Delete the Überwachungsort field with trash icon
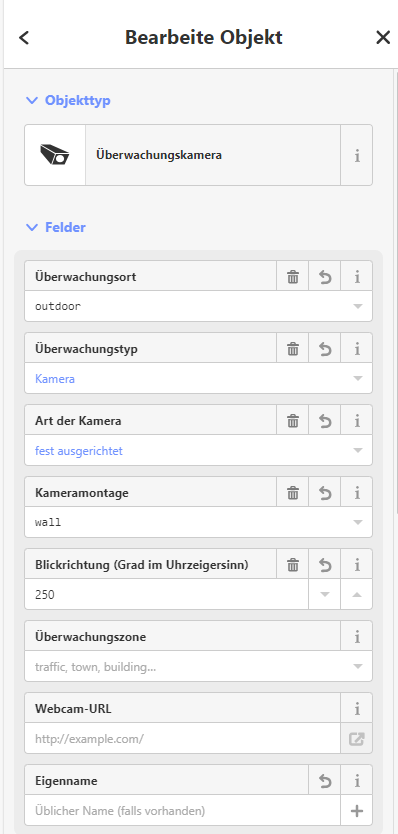 [293, 277]
